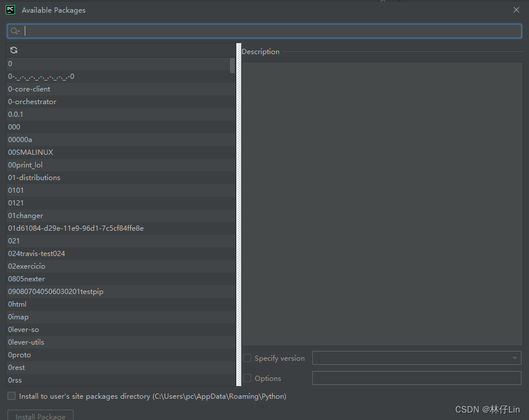Screen dimensions: 529x420
Task: Select the 0-orchestrator package
Action: (121, 102)
